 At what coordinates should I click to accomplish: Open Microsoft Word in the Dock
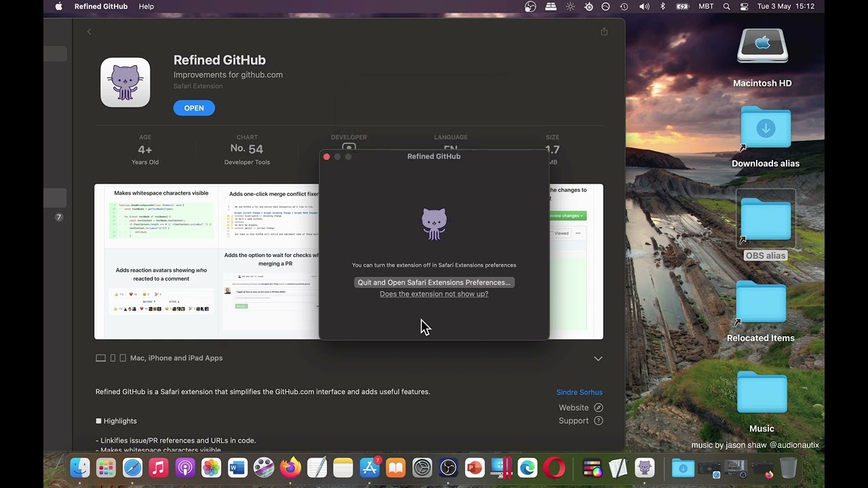click(x=238, y=468)
